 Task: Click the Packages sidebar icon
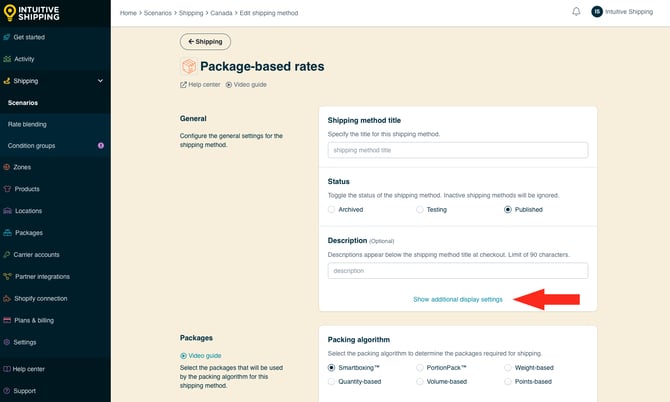7,233
